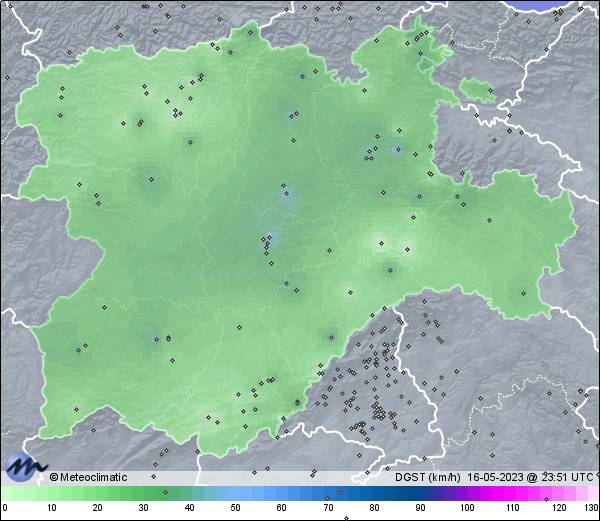Click the 30 km/h green legend swatch

pos(144,493)
